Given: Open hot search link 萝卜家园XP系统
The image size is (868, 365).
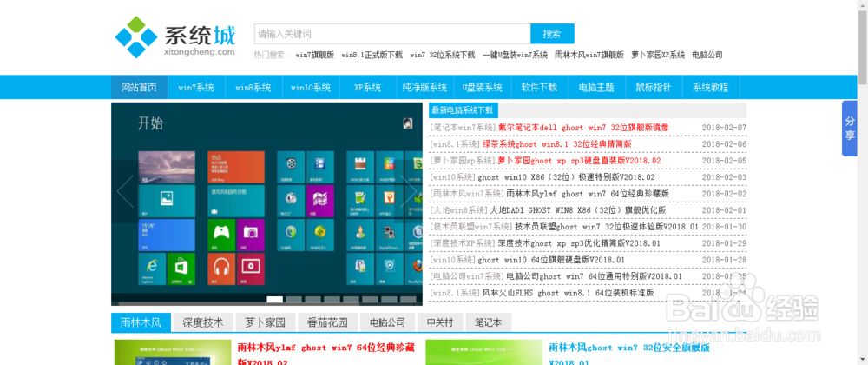Looking at the screenshot, I should [x=658, y=55].
